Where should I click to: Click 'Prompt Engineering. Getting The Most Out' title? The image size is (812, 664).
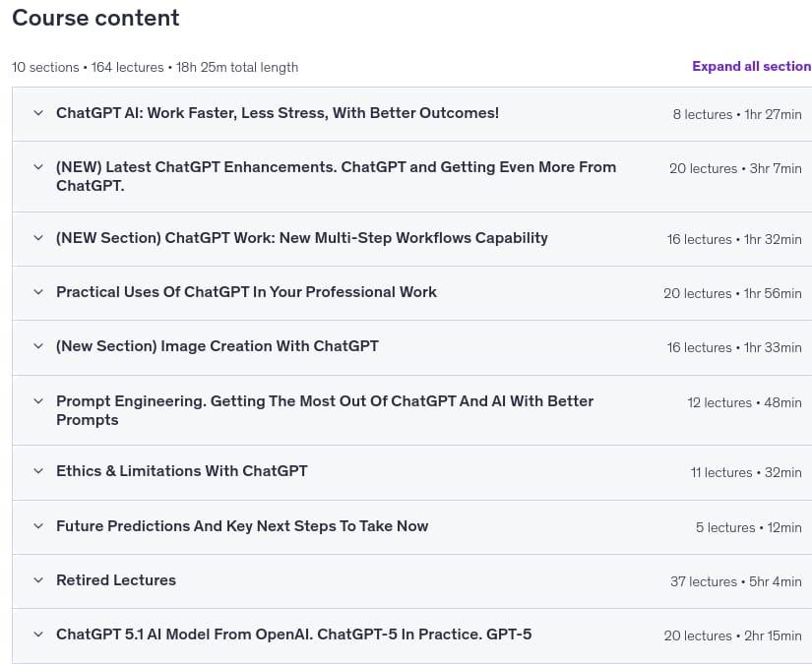[x=325, y=410]
